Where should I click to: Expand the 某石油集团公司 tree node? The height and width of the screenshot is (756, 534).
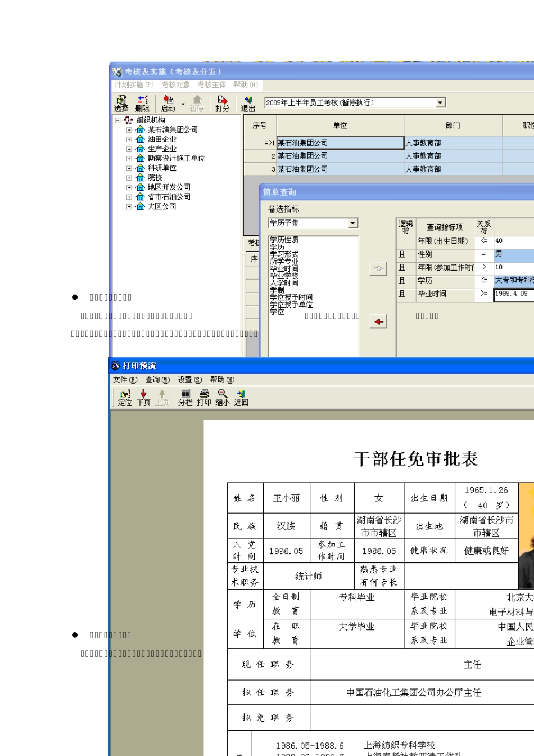129,129
